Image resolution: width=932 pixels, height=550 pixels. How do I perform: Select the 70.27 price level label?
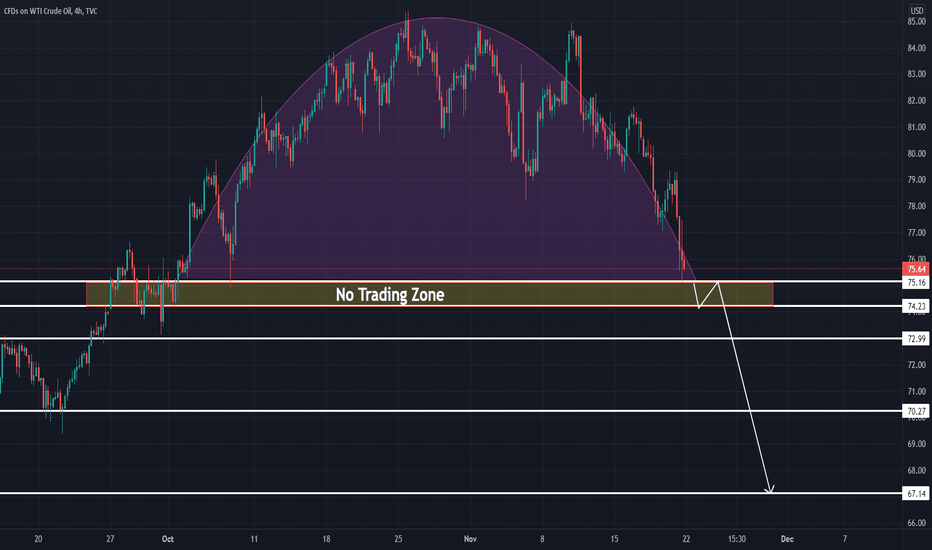click(916, 411)
